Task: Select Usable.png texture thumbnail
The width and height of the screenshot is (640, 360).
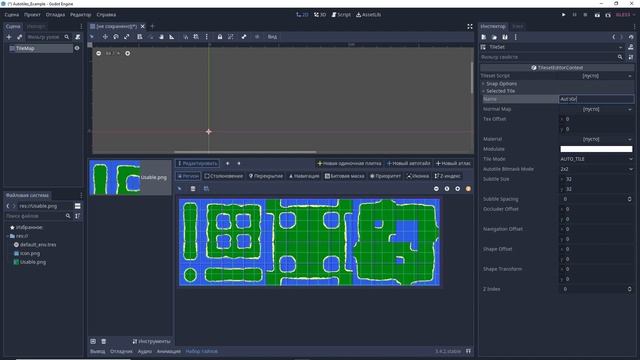Action: pos(130,178)
